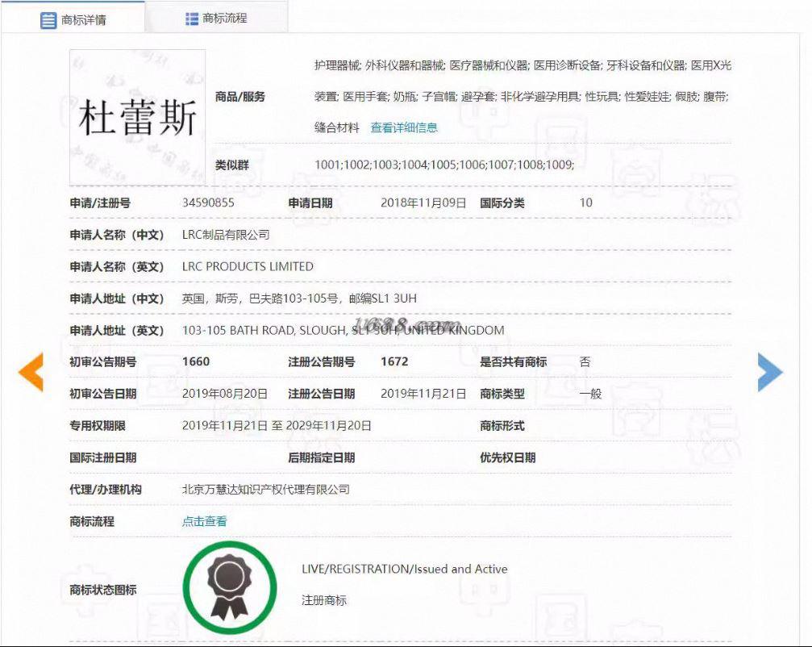Viewport: 812px width, 647px height.
Task: Click the goods text 护理器械; 外科仪器和器械
Action: [379, 65]
